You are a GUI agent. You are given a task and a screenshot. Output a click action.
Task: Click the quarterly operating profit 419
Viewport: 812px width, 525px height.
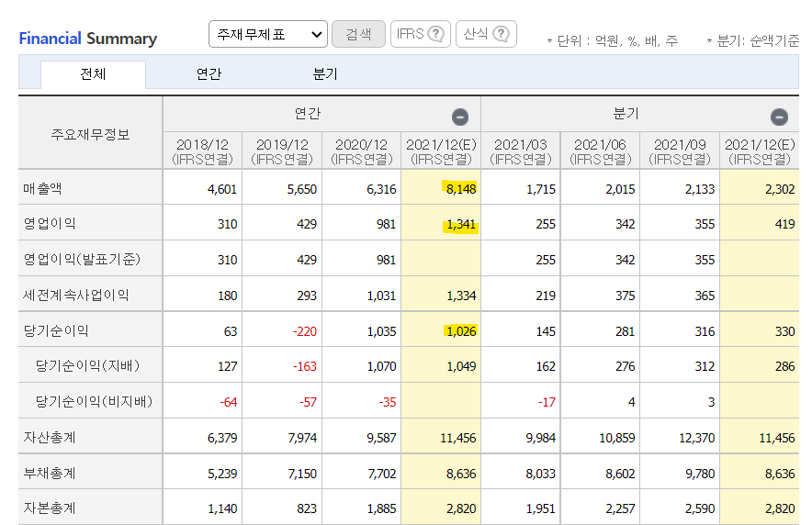[784, 225]
